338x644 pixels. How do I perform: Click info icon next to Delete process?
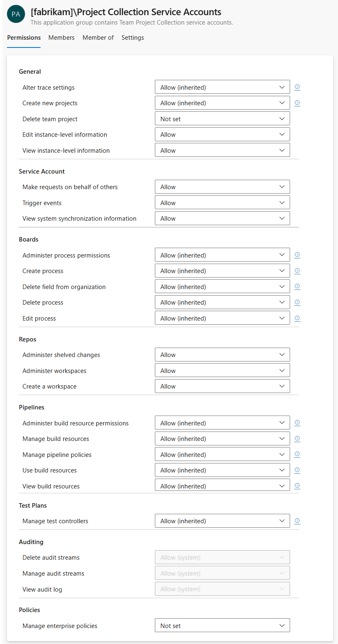pyautogui.click(x=297, y=302)
